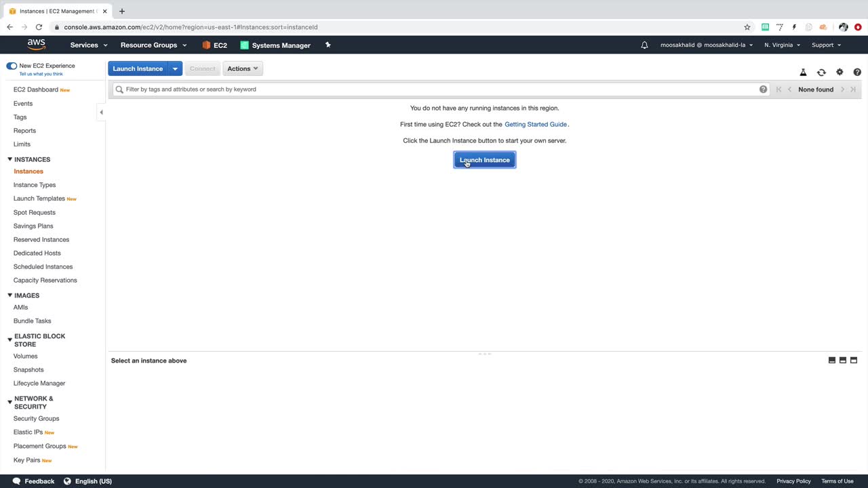The width and height of the screenshot is (868, 488).
Task: Open Elastic IPs in the sidebar
Action: pos(28,432)
